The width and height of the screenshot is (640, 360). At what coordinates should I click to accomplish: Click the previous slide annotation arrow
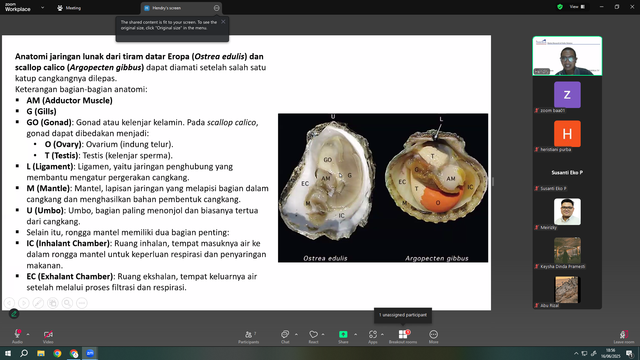coord(9,303)
